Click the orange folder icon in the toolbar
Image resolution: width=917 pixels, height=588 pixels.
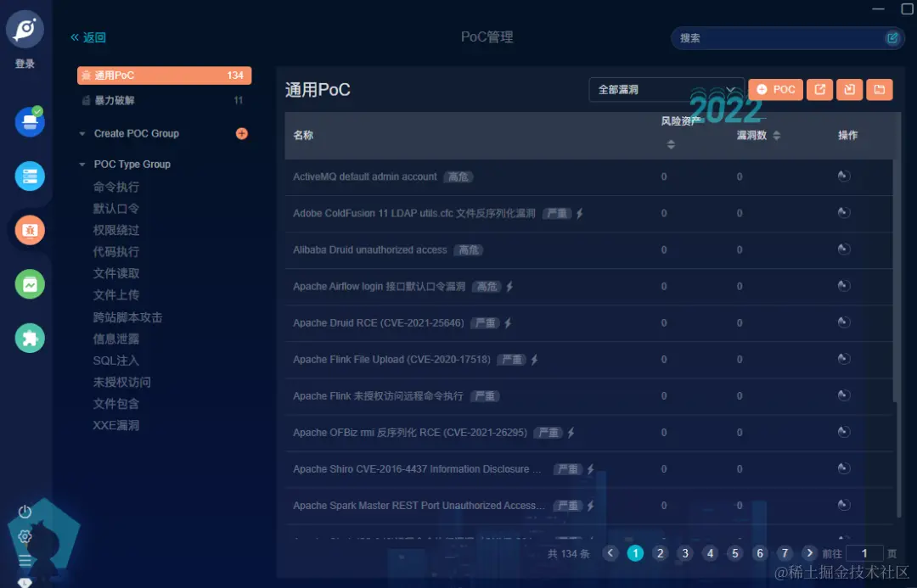[880, 89]
